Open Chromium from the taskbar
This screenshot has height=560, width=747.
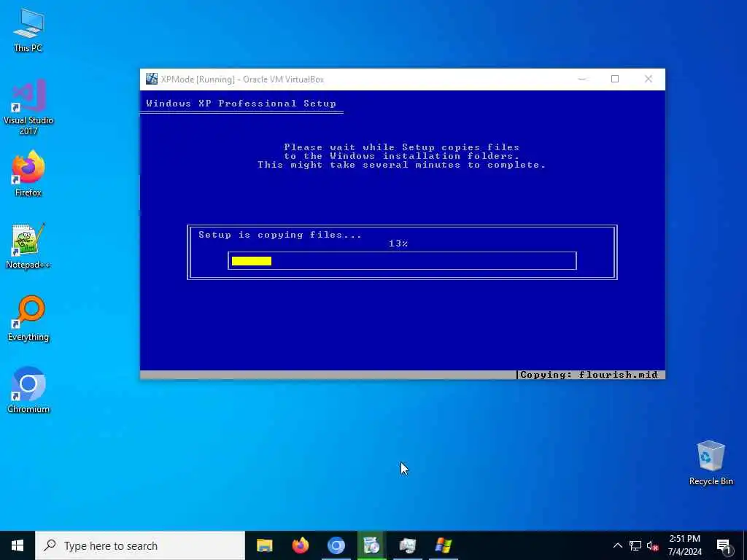click(336, 545)
